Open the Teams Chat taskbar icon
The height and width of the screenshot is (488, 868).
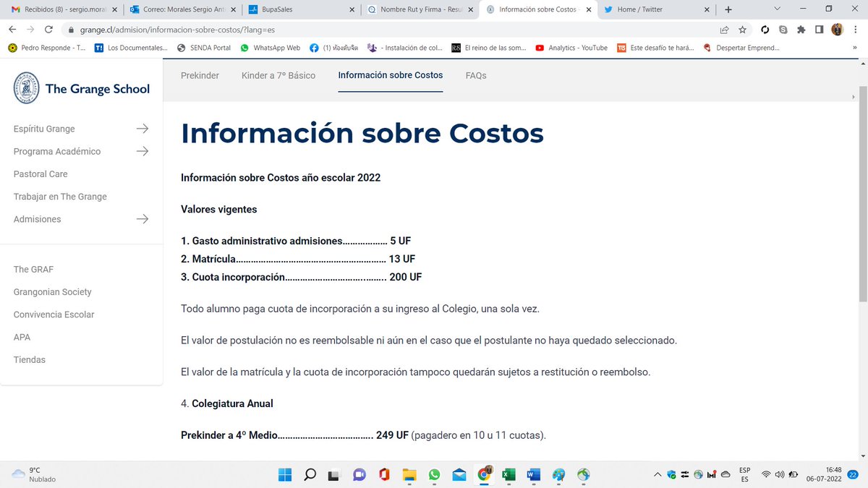[359, 474]
